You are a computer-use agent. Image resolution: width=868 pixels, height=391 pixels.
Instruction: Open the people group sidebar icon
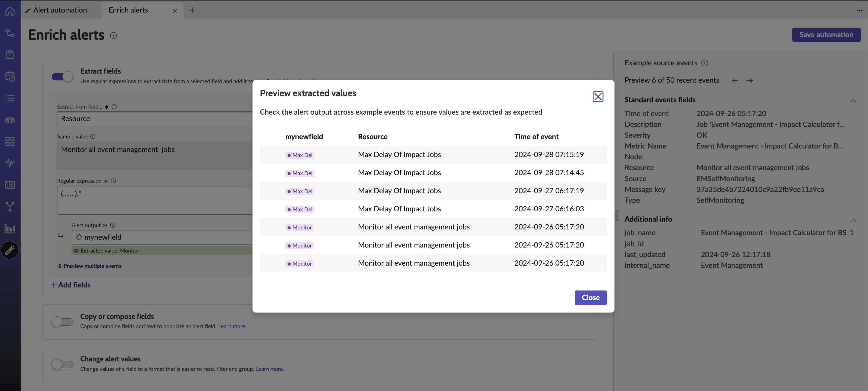[x=10, y=120]
